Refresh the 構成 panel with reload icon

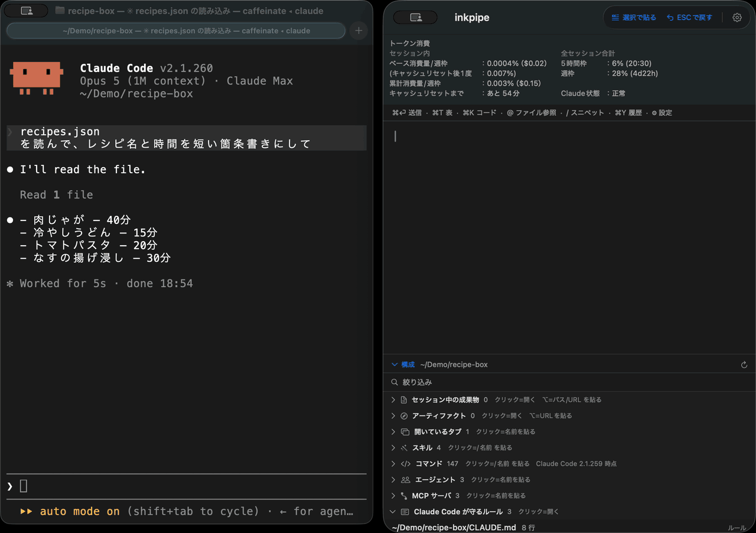click(744, 365)
